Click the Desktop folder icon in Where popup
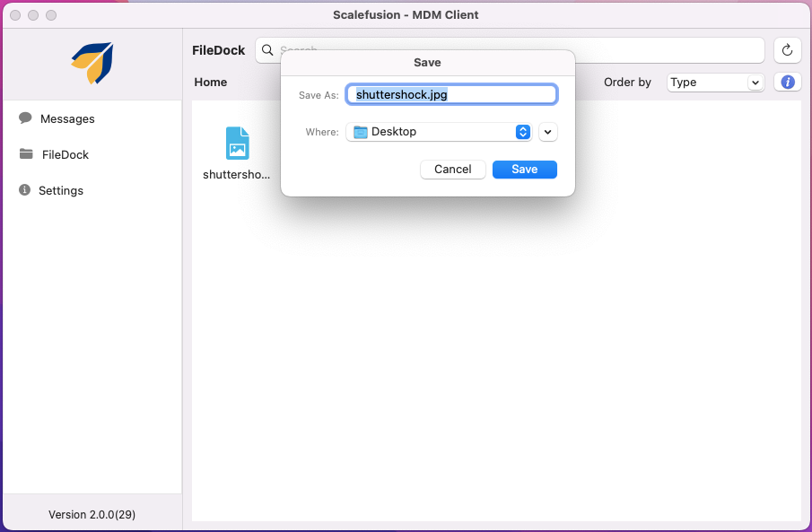 (x=361, y=132)
